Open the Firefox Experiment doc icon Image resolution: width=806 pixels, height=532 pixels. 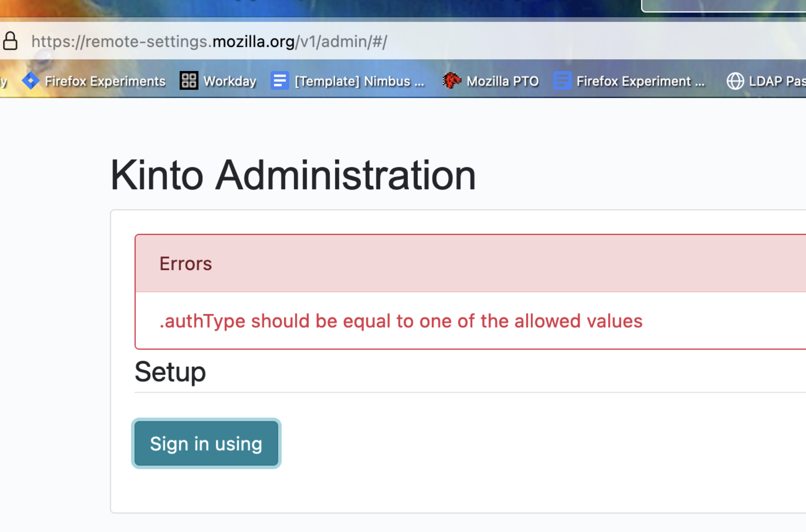pos(562,81)
